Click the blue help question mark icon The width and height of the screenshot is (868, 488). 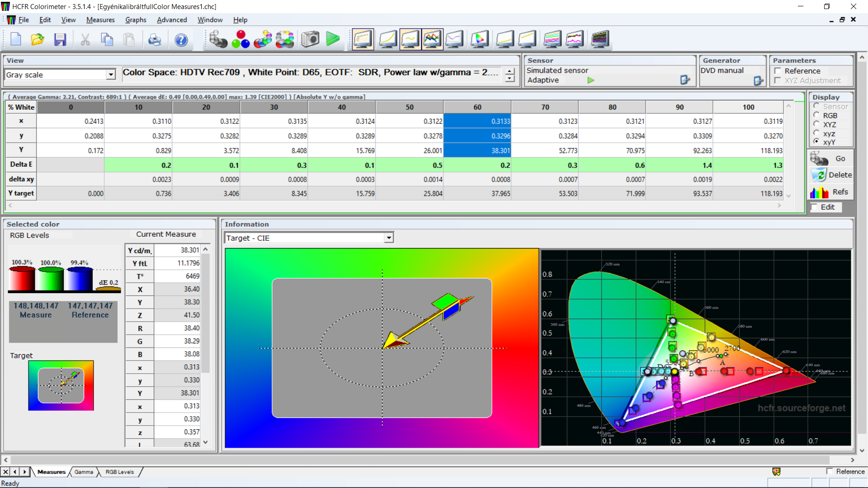pos(181,40)
